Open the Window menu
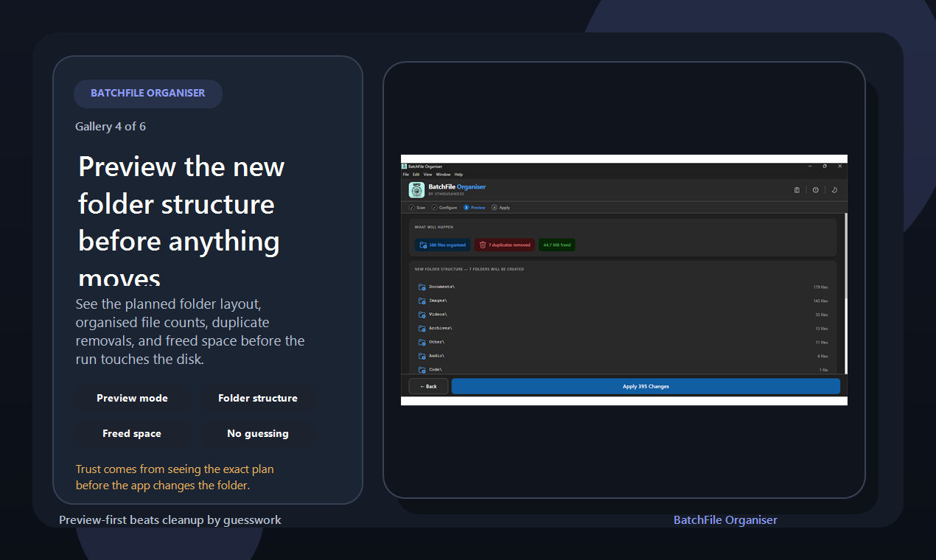This screenshot has width=936, height=560. coord(443,174)
